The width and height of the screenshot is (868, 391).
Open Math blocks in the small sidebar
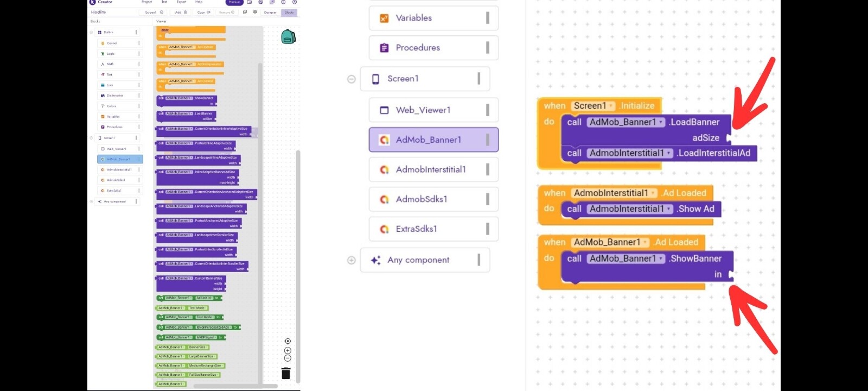click(120, 64)
